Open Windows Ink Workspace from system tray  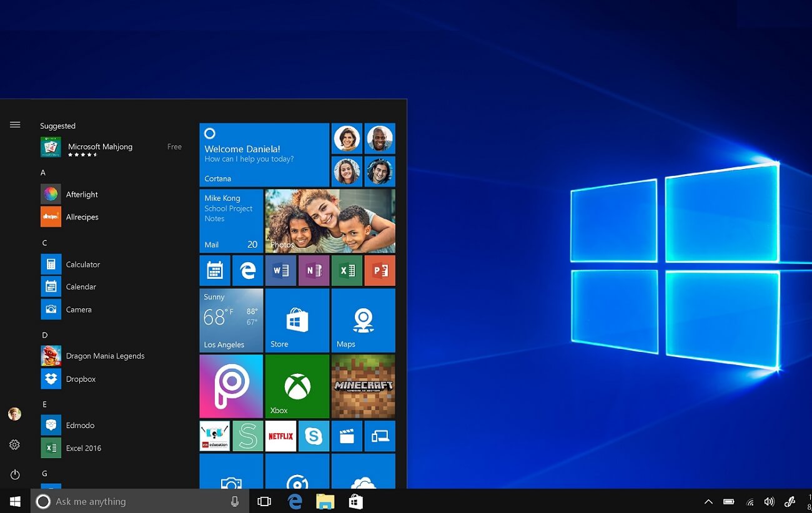pos(790,501)
